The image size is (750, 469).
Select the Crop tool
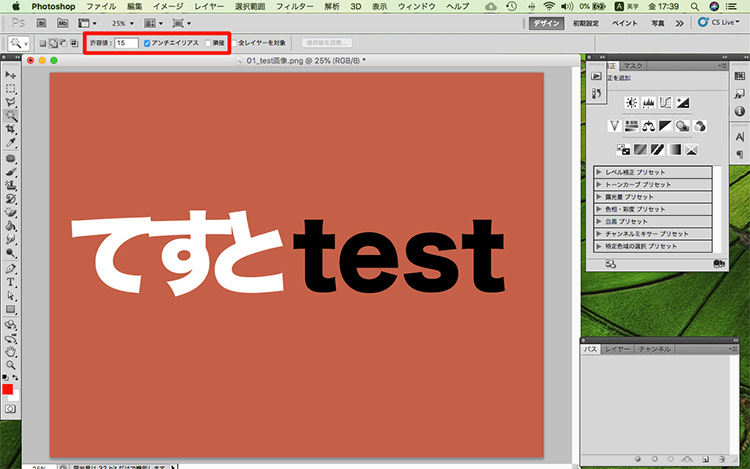pos(11,129)
